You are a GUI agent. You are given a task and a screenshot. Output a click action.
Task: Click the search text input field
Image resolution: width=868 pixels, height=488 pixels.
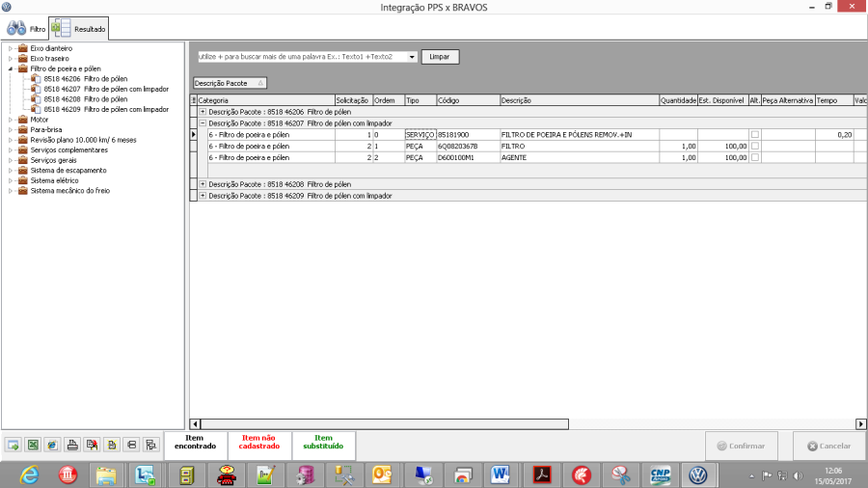tap(302, 57)
